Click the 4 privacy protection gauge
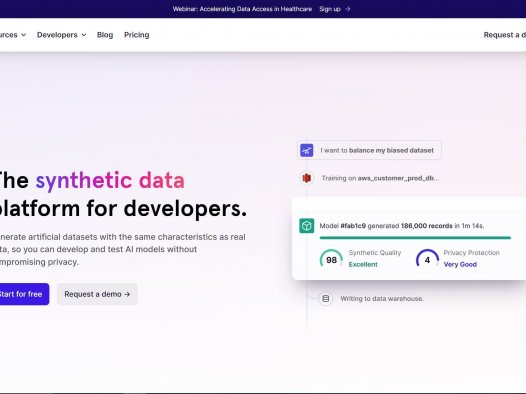Viewport: 526px width, 394px height. pyautogui.click(x=427, y=259)
